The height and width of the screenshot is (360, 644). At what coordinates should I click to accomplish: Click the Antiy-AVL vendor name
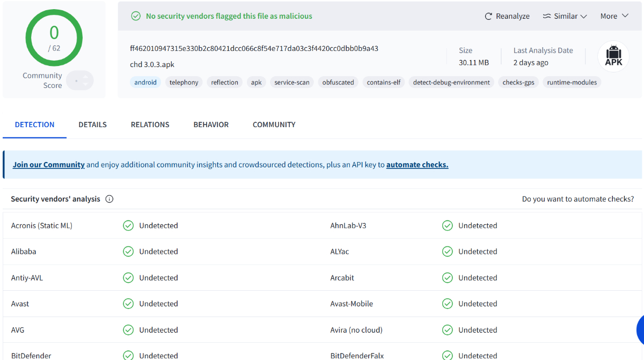[x=27, y=278]
